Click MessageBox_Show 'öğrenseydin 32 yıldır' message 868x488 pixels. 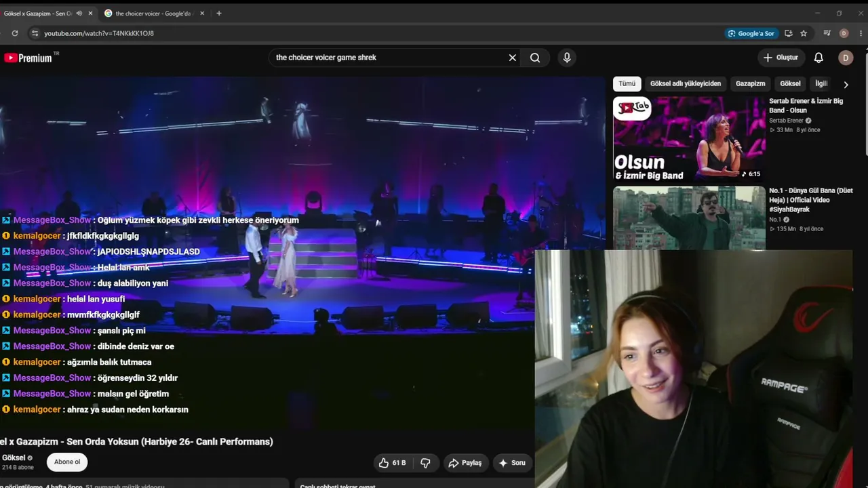pyautogui.click(x=90, y=378)
